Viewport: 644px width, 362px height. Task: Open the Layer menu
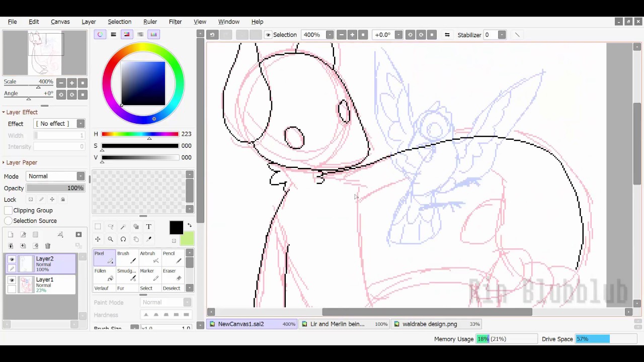(89, 22)
